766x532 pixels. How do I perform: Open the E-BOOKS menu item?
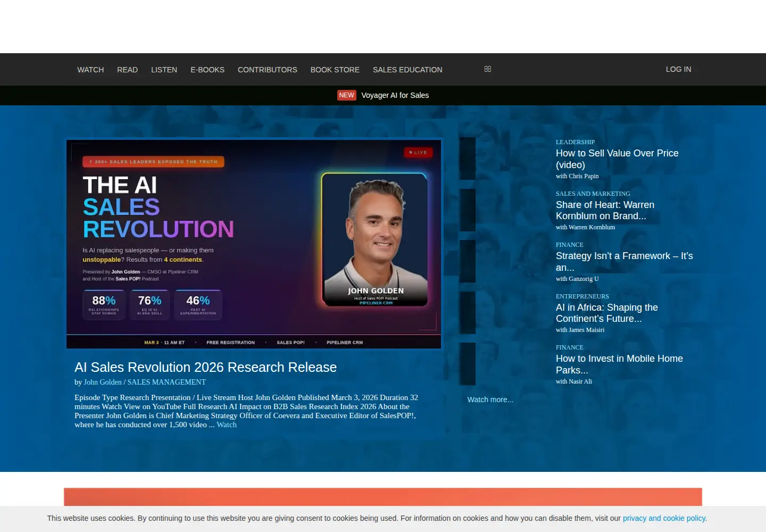(x=207, y=70)
